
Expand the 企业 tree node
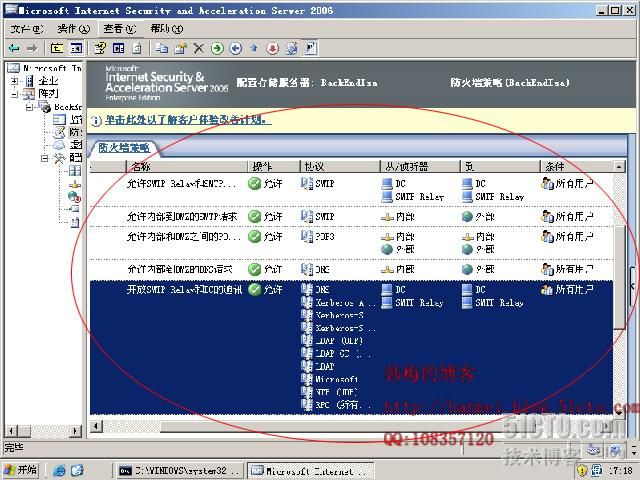pyautogui.click(x=15, y=81)
